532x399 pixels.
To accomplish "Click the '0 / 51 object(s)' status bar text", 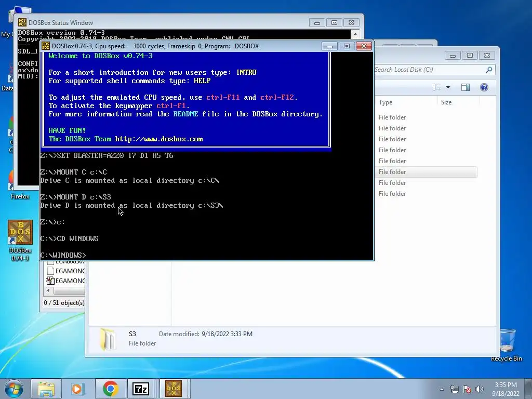I will (x=64, y=303).
